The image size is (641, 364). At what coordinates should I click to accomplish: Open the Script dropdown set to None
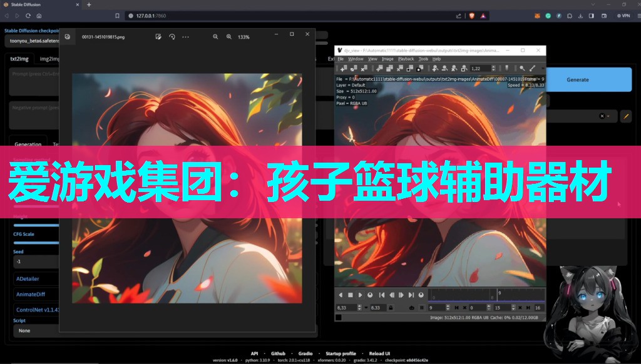(37, 330)
